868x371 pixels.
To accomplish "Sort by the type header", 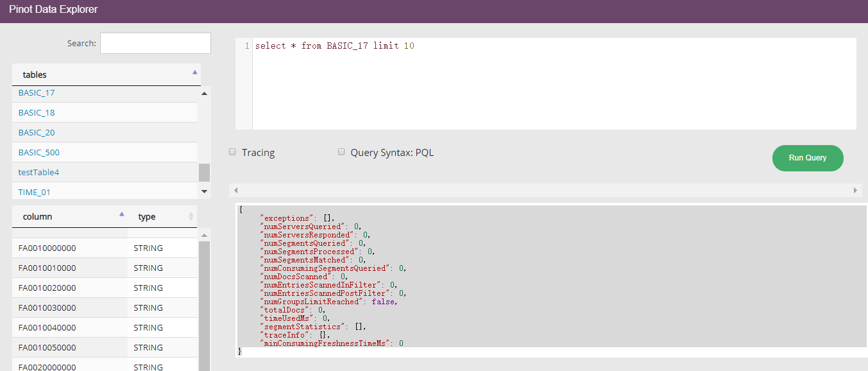I will 162,216.
